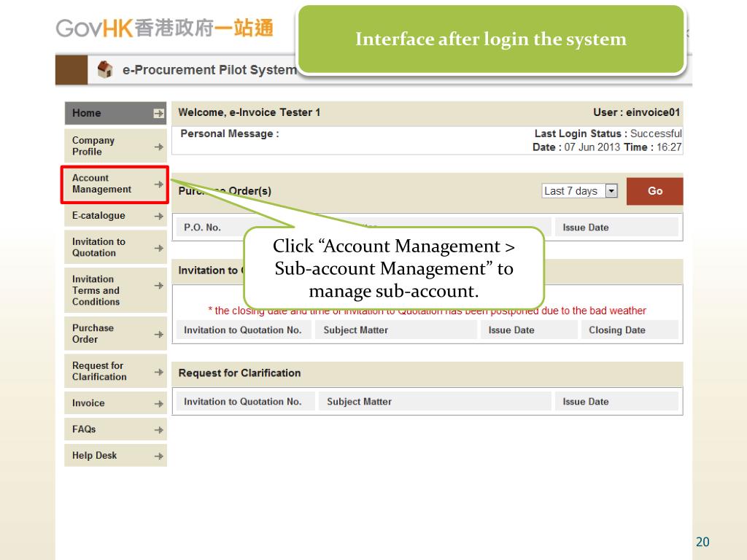Click the arrow icon beside Account Management

158,184
